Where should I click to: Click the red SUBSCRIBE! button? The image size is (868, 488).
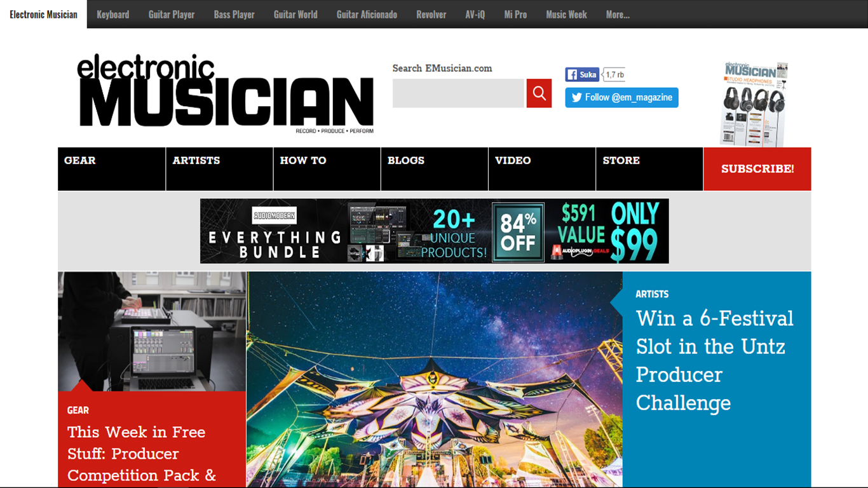point(757,169)
